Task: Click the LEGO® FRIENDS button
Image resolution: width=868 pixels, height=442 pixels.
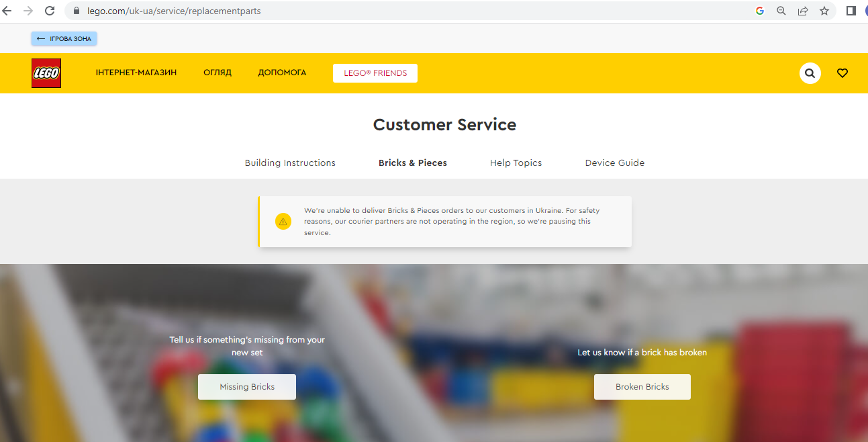Action: 375,73
